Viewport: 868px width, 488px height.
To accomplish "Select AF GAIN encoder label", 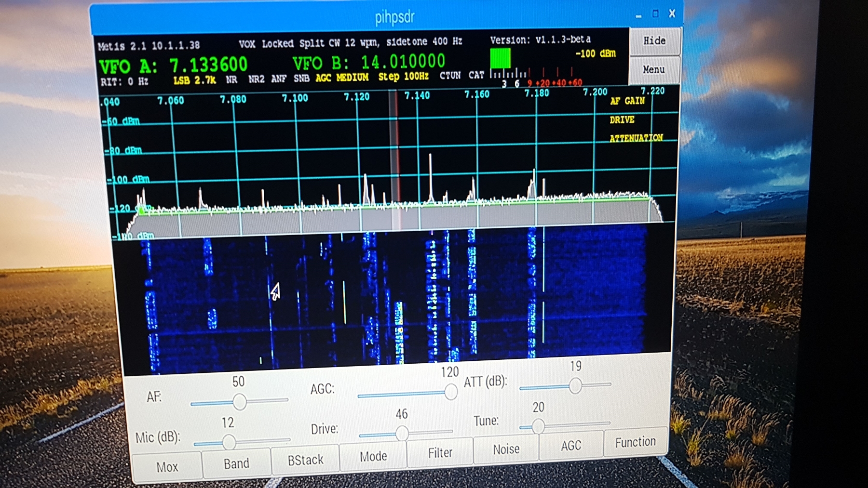I will point(627,101).
